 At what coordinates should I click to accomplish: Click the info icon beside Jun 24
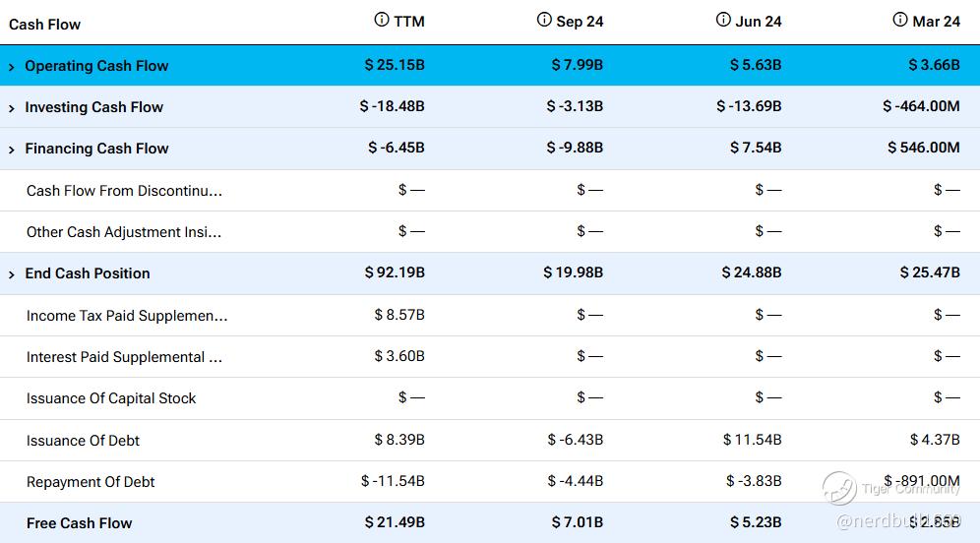(x=723, y=20)
